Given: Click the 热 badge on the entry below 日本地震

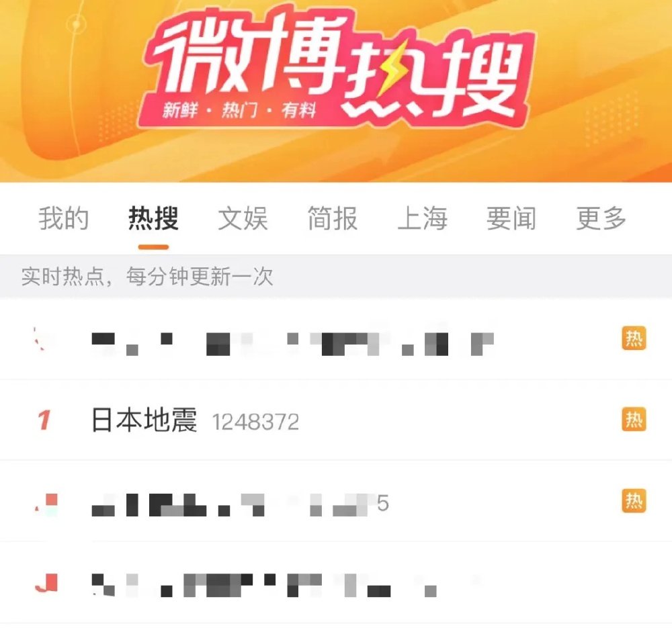Looking at the screenshot, I should click(x=634, y=500).
